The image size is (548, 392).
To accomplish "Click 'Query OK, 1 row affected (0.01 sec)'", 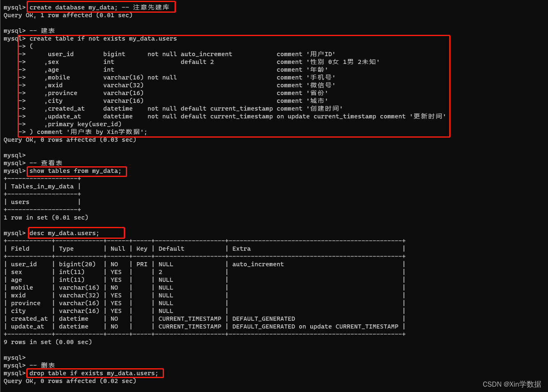I will [x=68, y=15].
